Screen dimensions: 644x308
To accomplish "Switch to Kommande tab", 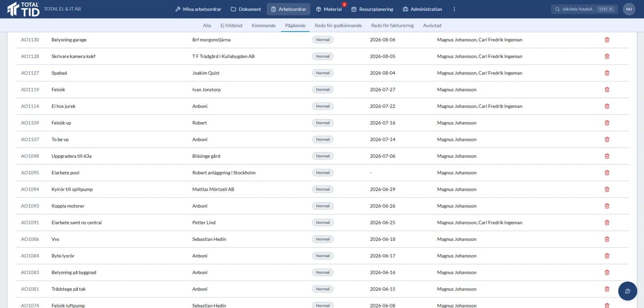I will [x=264, y=25].
